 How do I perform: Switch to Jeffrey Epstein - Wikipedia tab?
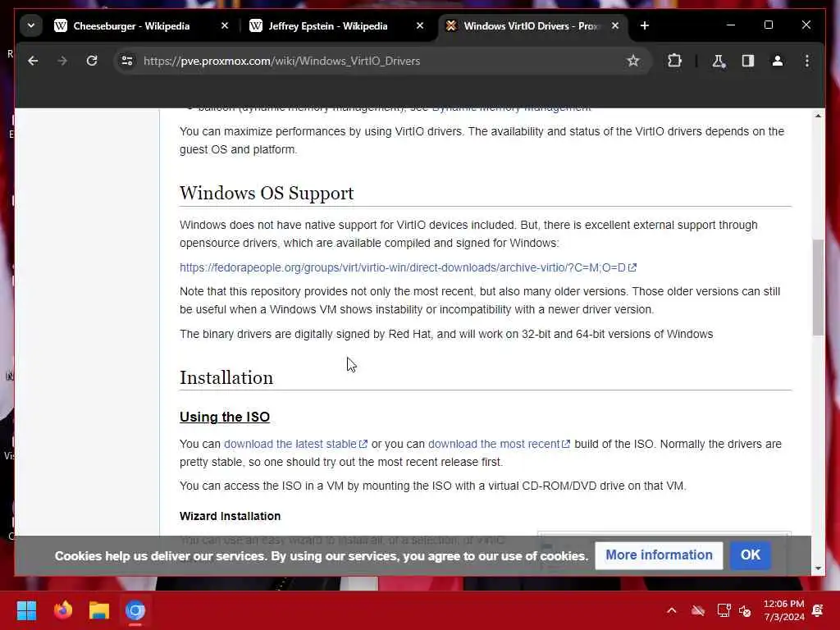coord(337,25)
